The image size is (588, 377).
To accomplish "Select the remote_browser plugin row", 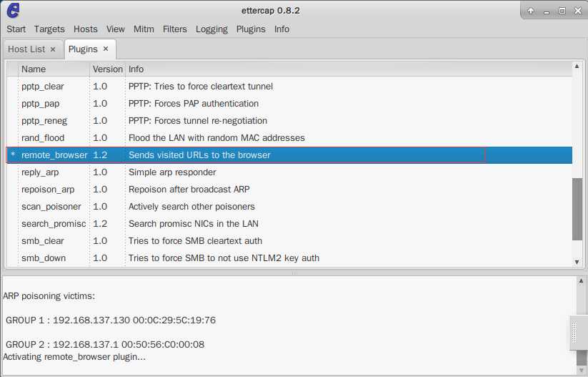I will click(289, 155).
